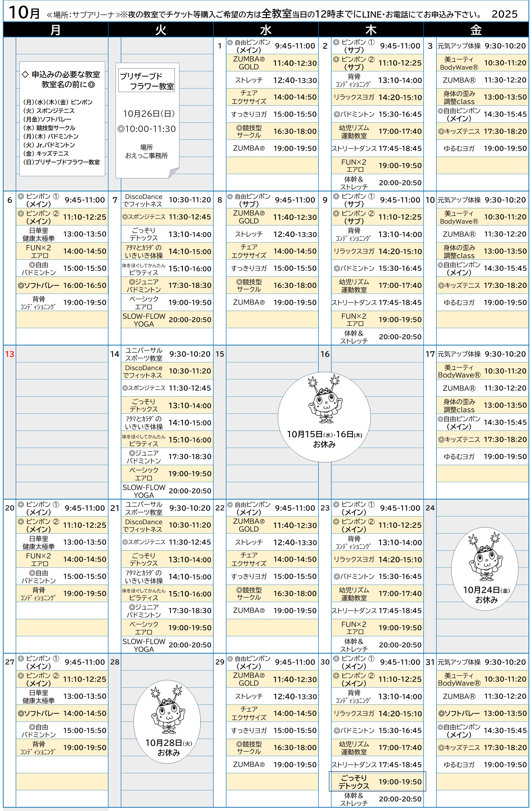This screenshot has height=811, width=532.
Task: Click ◎自由バドミントン 15:00-15:50 on the 27th
Action: [62, 730]
